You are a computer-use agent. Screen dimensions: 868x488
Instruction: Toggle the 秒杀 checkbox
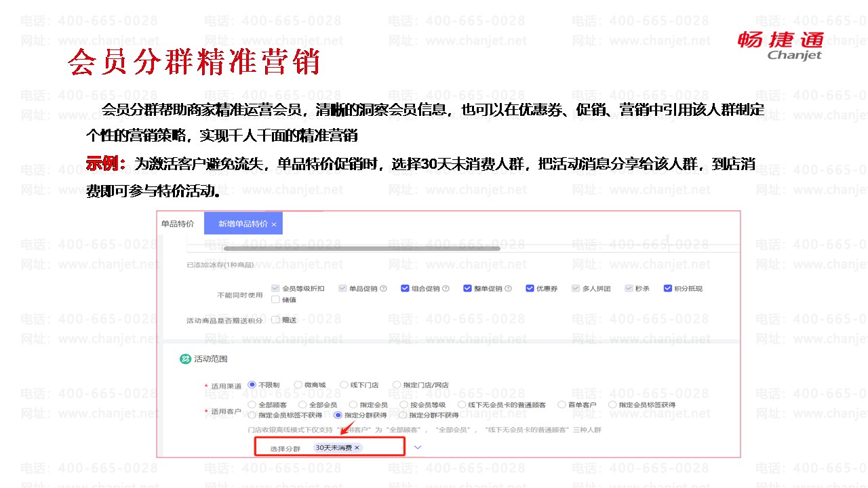628,289
